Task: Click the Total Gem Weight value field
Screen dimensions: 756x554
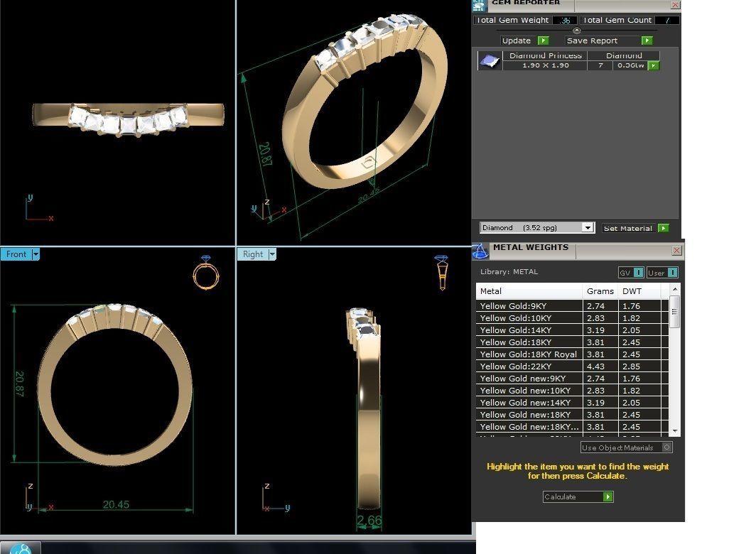Action: pos(565,21)
